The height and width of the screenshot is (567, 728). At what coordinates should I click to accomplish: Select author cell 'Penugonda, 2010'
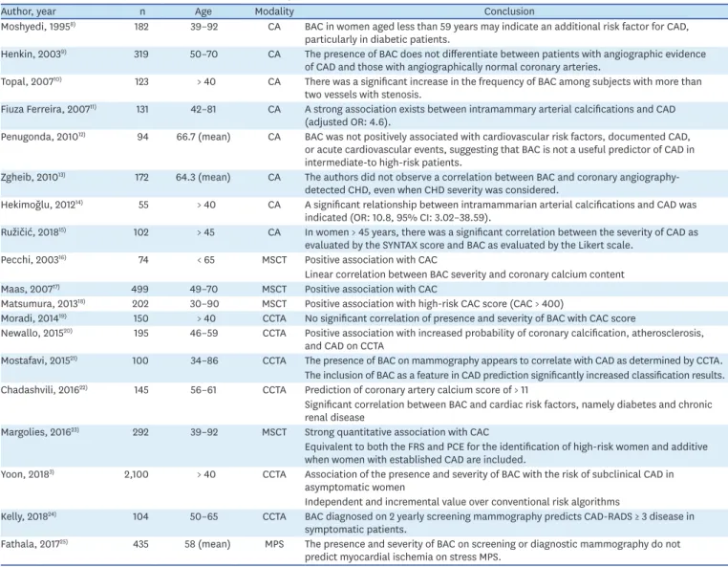43,137
